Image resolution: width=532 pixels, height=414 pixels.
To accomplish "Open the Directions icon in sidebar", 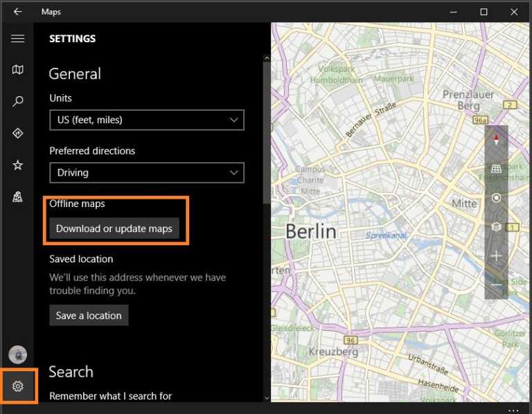I will tap(17, 133).
